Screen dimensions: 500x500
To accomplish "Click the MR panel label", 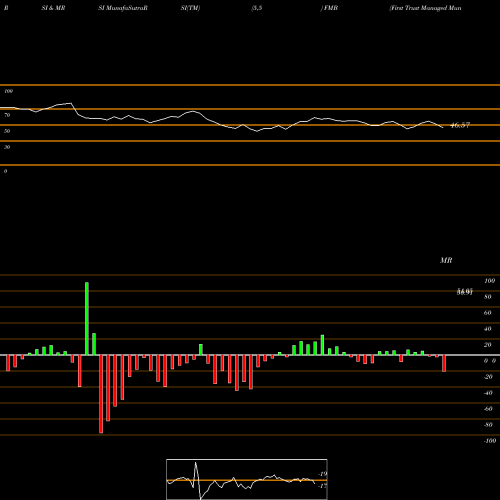I will (446, 260).
